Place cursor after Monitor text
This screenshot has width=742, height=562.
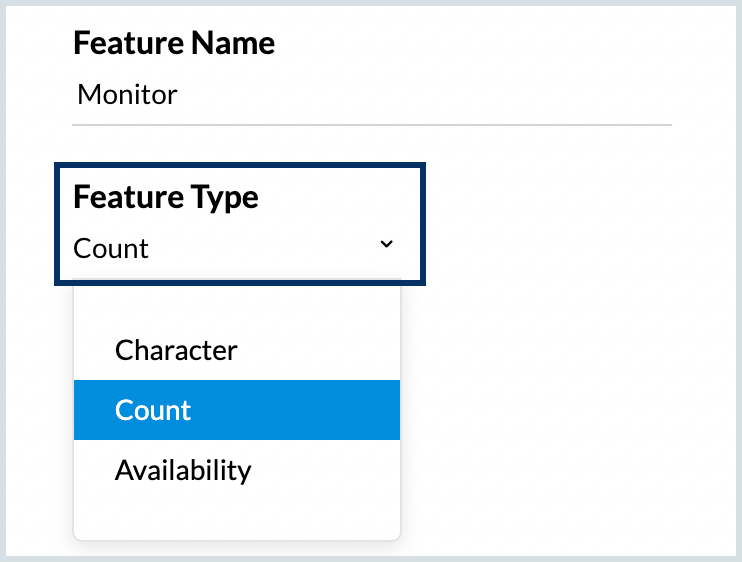pyautogui.click(x=180, y=96)
